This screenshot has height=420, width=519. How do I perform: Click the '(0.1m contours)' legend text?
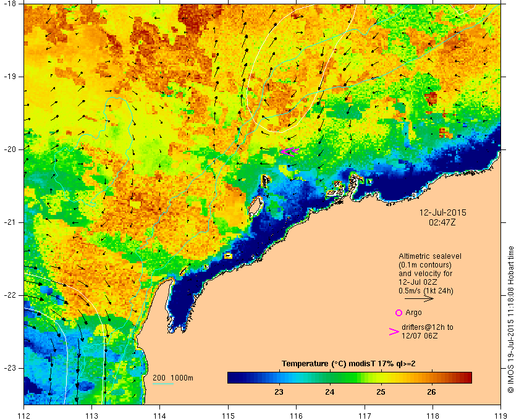coord(425,265)
